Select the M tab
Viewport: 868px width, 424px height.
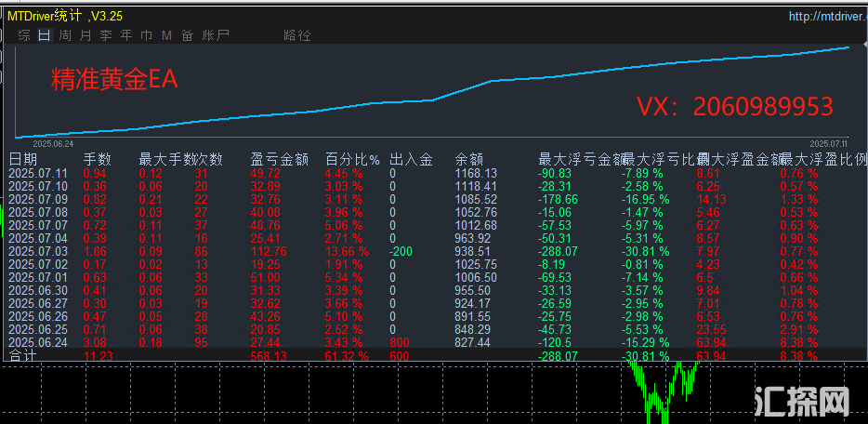point(166,36)
